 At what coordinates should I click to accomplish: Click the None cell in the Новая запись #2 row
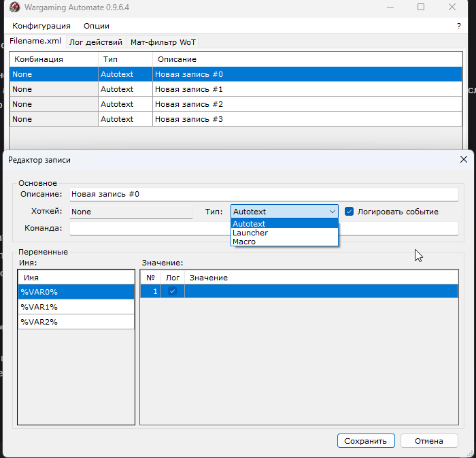click(54, 104)
